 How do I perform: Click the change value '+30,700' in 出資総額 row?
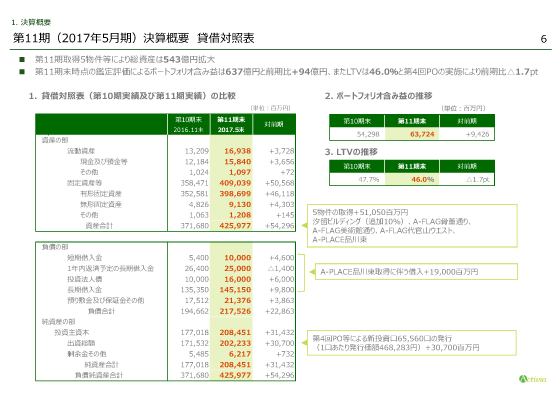[280, 343]
